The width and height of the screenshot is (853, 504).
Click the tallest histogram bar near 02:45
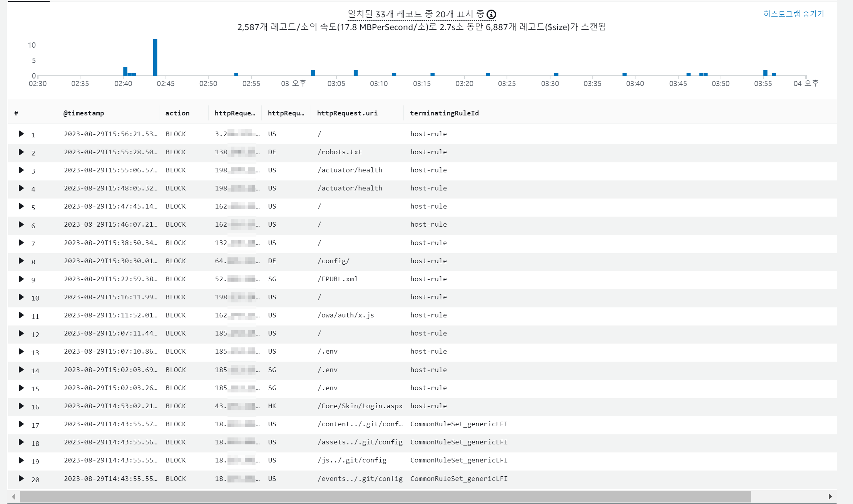(155, 58)
